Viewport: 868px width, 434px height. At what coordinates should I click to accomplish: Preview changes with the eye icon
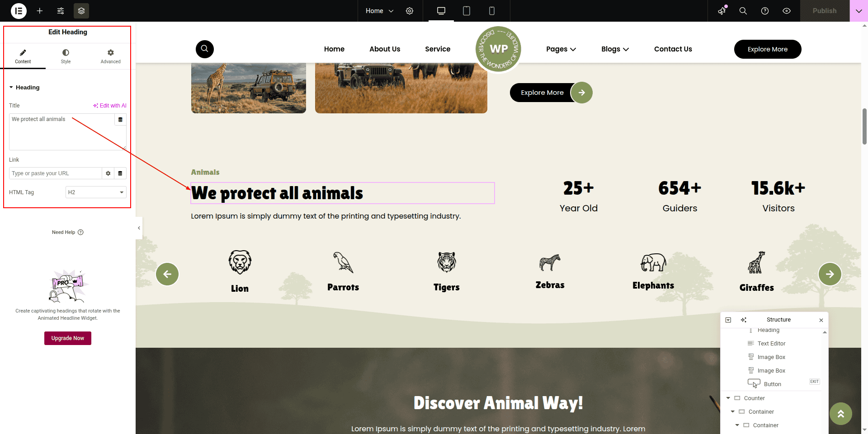[787, 11]
